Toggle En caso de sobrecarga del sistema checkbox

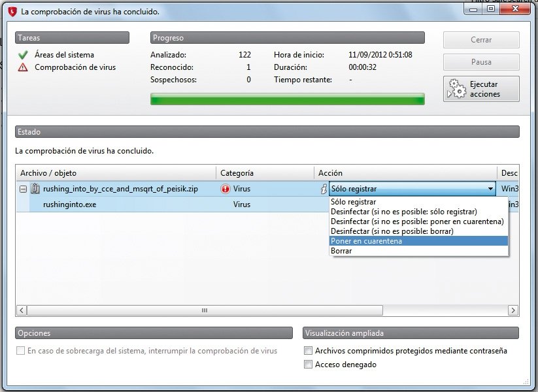(20, 350)
